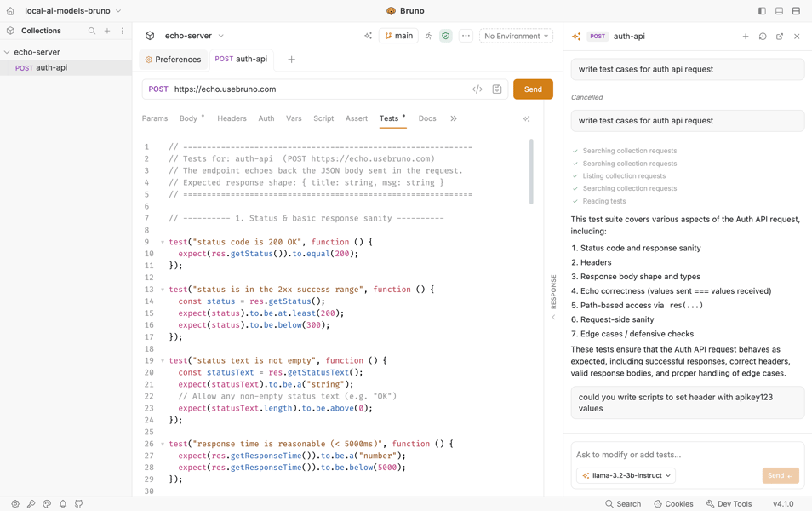Search collections with the magnifier icon
812x511 pixels.
92,32
